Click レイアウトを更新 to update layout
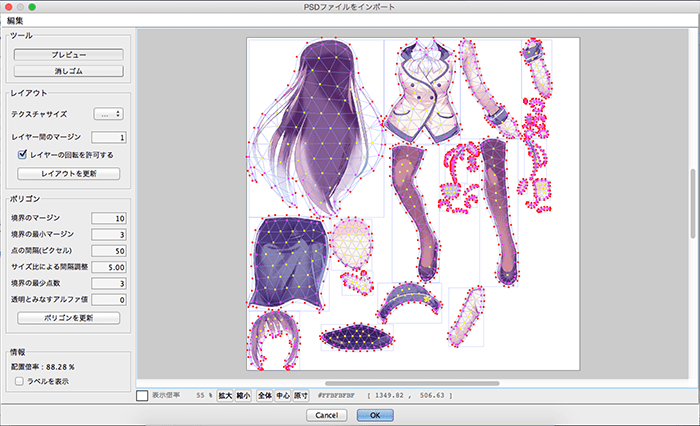 click(68, 174)
